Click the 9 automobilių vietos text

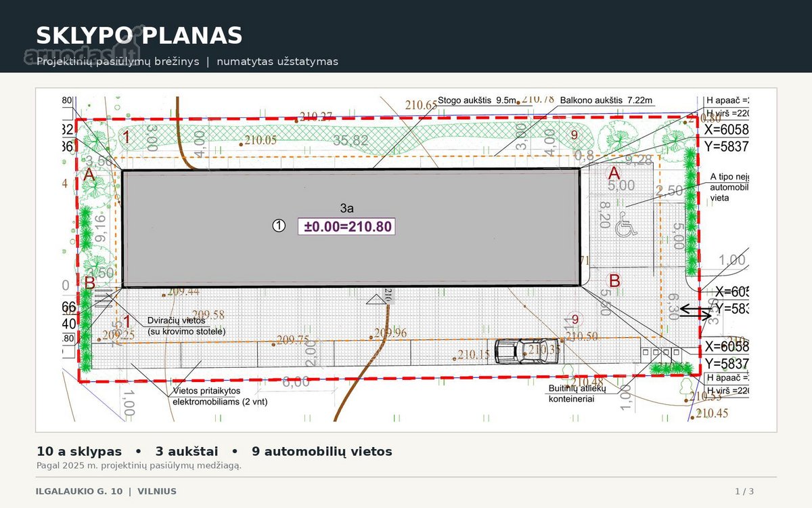tap(322, 451)
